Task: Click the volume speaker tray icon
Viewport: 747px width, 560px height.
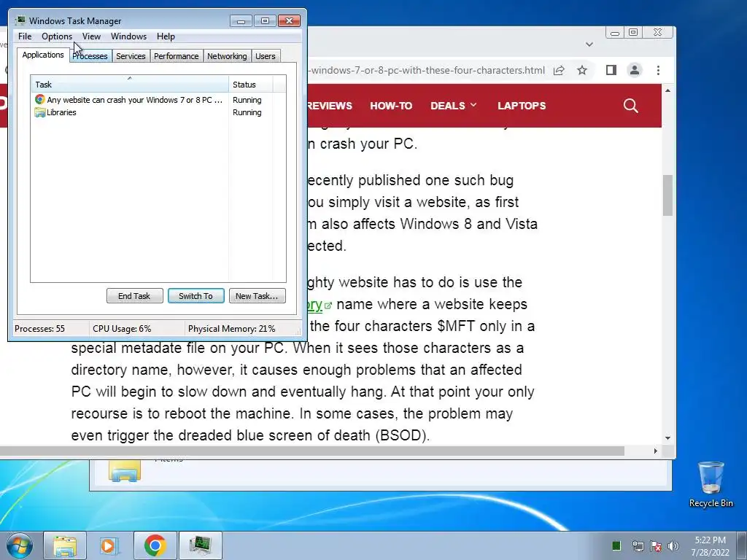Action: (673, 546)
